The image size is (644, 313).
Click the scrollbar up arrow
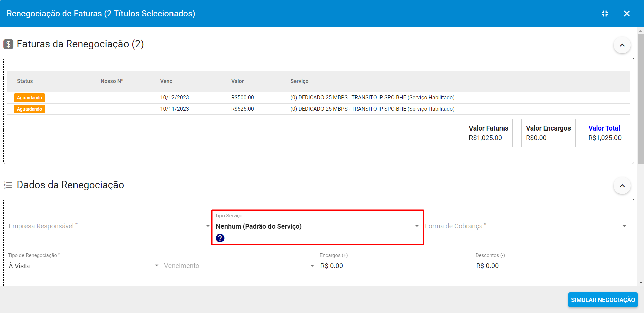(641, 31)
